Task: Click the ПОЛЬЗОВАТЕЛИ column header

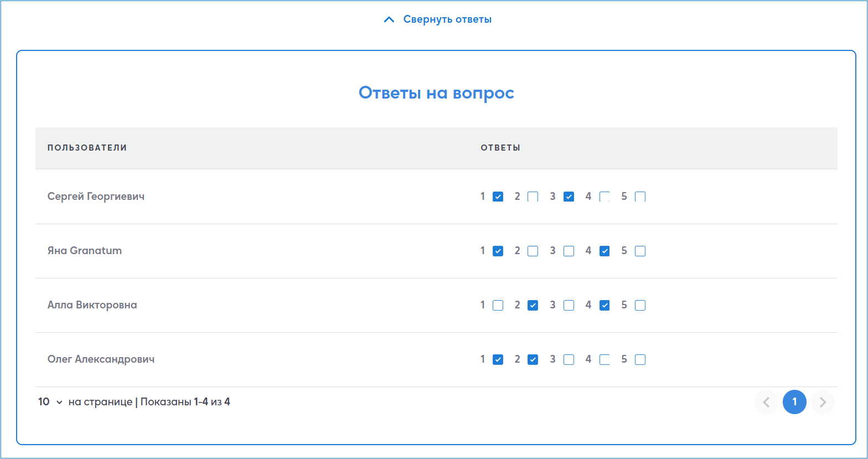Action: pyautogui.click(x=87, y=148)
